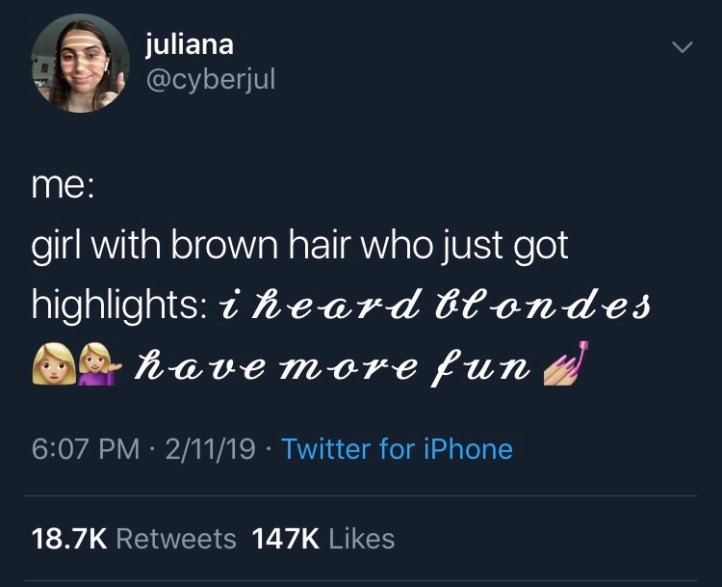Image resolution: width=722 pixels, height=587 pixels.
Task: Open the Twitter for iPhone link
Action: pos(397,448)
